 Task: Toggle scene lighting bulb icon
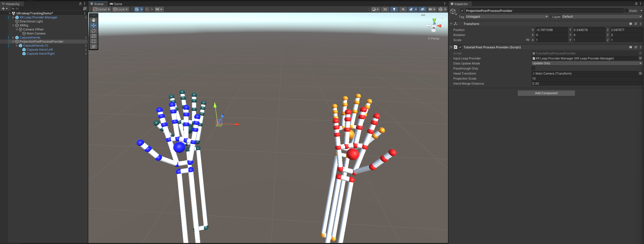[x=394, y=9]
